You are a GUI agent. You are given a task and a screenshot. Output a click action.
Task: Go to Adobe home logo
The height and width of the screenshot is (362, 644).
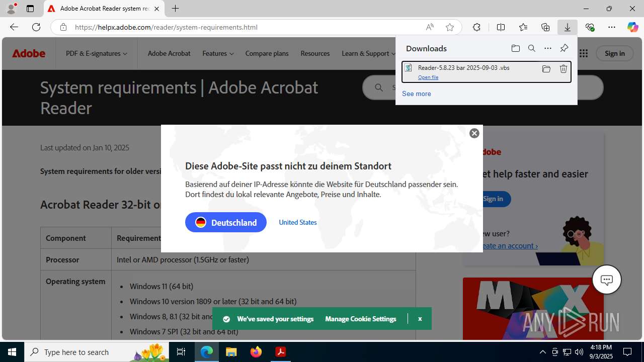(x=29, y=53)
